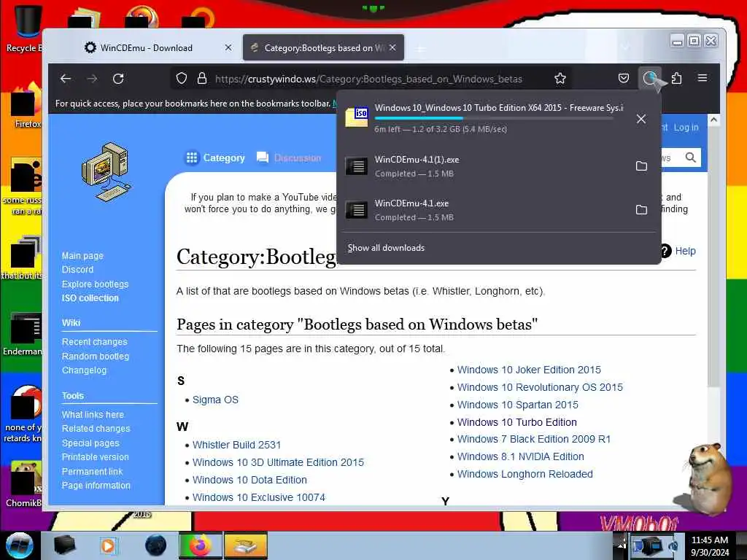
Task: Open the Help link
Action: tap(685, 251)
